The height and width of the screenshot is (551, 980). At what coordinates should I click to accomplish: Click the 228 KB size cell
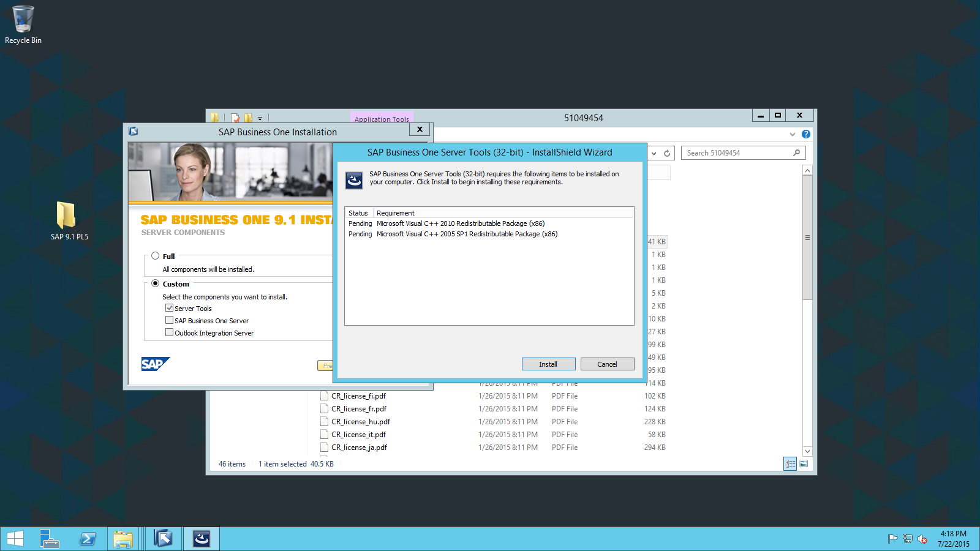click(655, 422)
